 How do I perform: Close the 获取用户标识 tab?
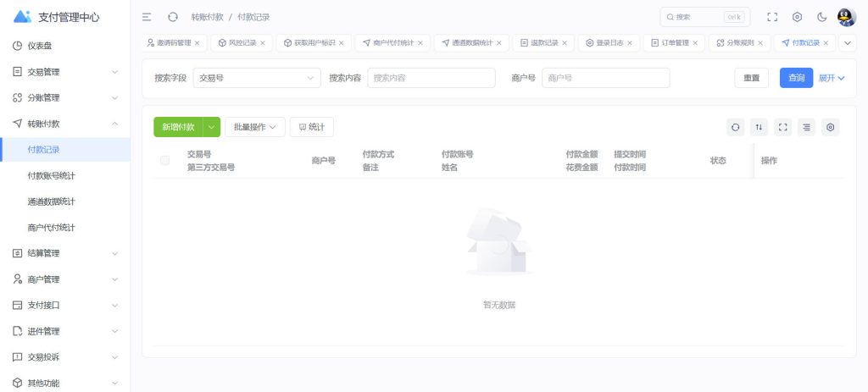(341, 43)
